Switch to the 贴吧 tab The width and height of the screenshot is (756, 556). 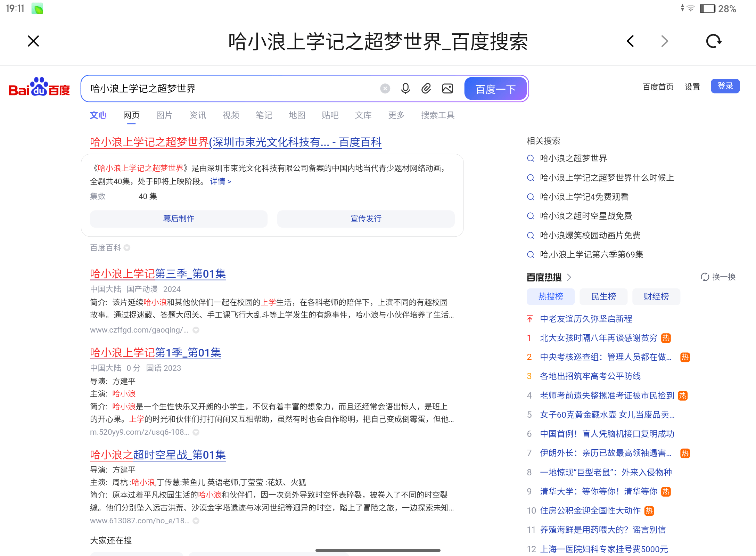[x=330, y=115]
